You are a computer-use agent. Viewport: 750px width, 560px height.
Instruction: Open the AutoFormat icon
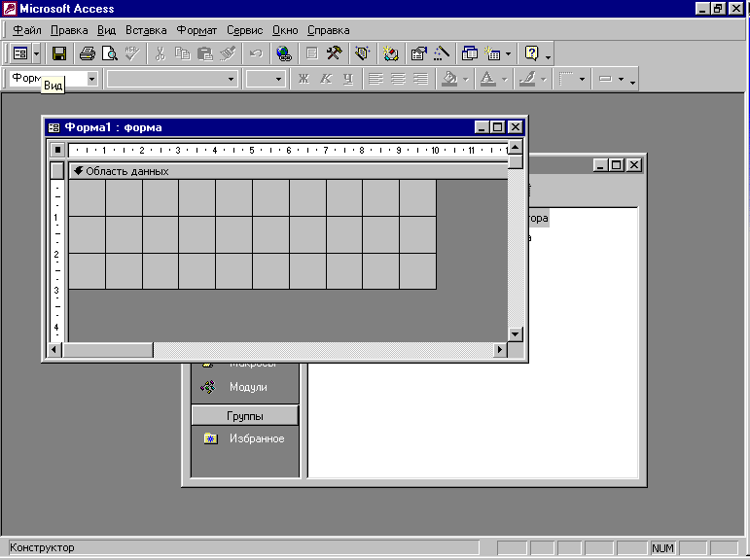pos(363,53)
